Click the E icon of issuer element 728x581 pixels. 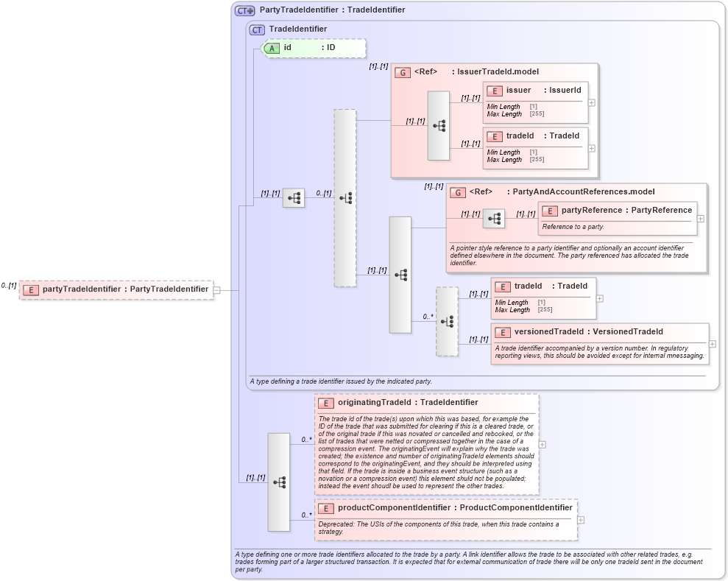[x=495, y=91]
